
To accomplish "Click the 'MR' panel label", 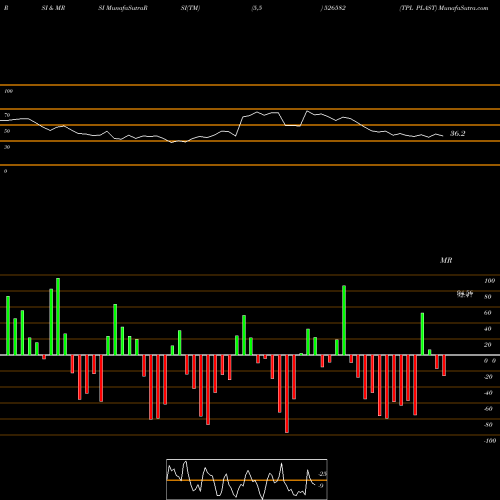I will pos(446,260).
